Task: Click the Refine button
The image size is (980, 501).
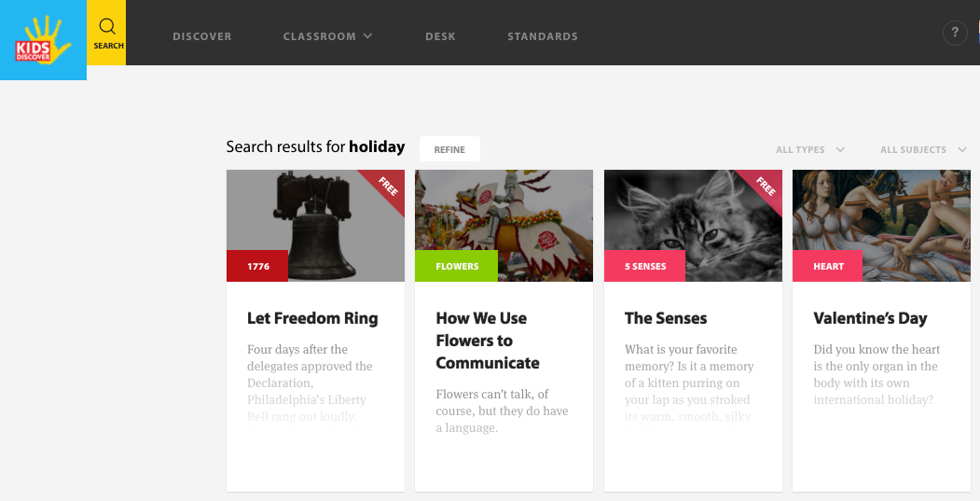Action: click(449, 149)
